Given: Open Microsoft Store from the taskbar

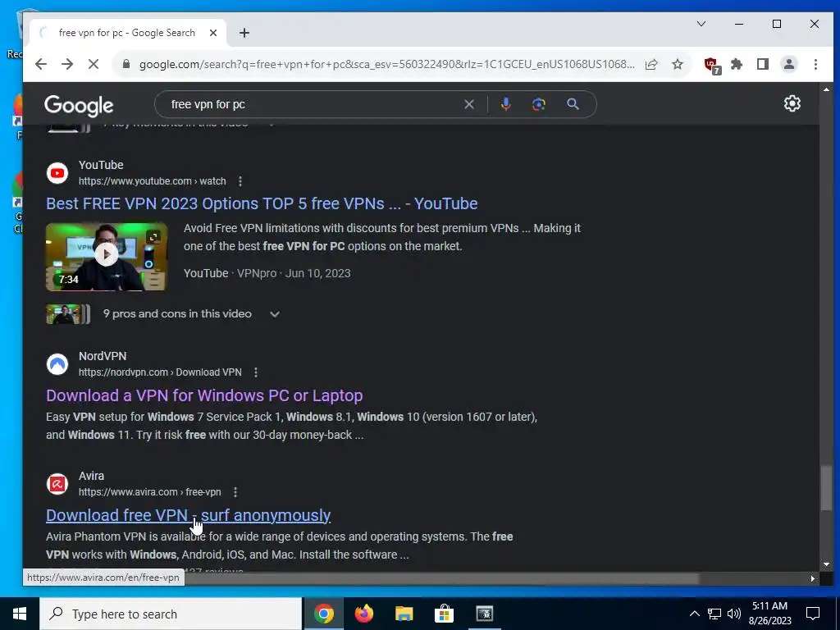Looking at the screenshot, I should (x=444, y=614).
